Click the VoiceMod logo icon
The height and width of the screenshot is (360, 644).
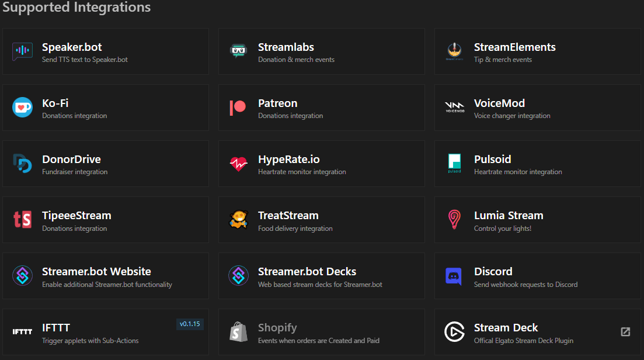point(455,108)
